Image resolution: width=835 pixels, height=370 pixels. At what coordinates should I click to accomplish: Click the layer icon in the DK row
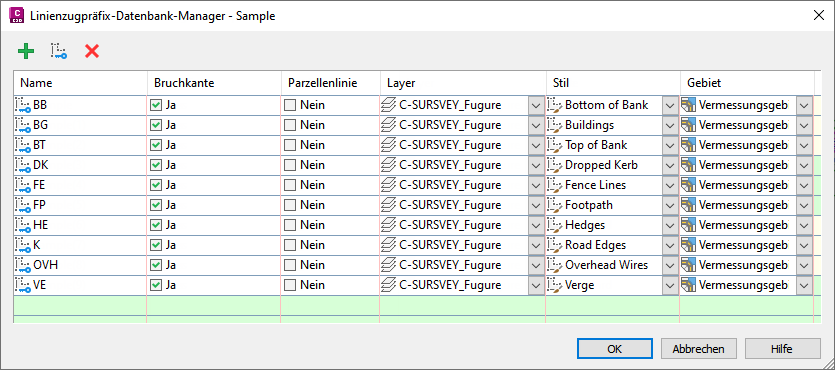pyautogui.click(x=389, y=165)
